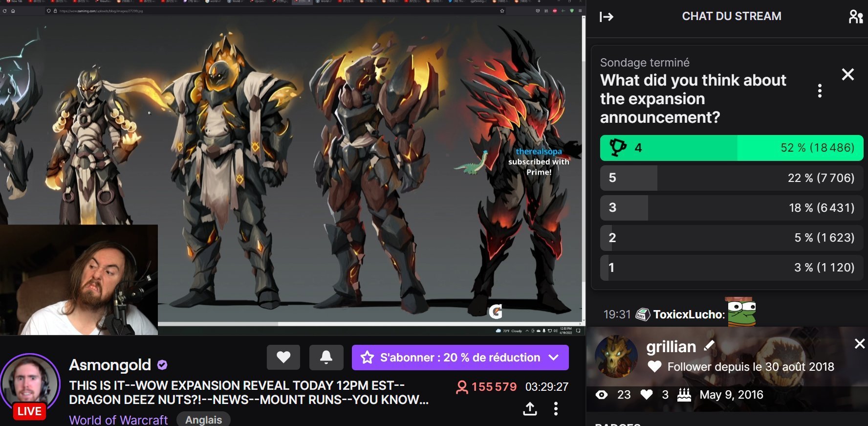Click the in-stream browser reload icon
This screenshot has width=868, height=426.
4,11
